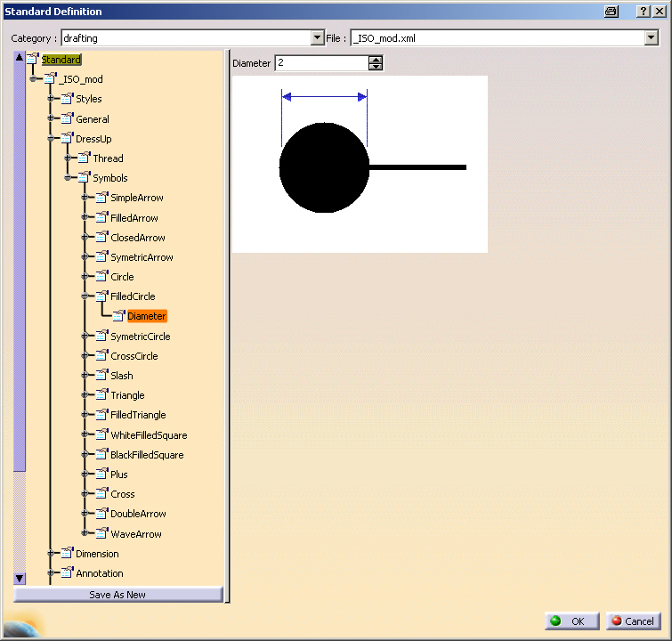Open the Category dropdown arrow
Image resolution: width=672 pixels, height=641 pixels.
(317, 38)
